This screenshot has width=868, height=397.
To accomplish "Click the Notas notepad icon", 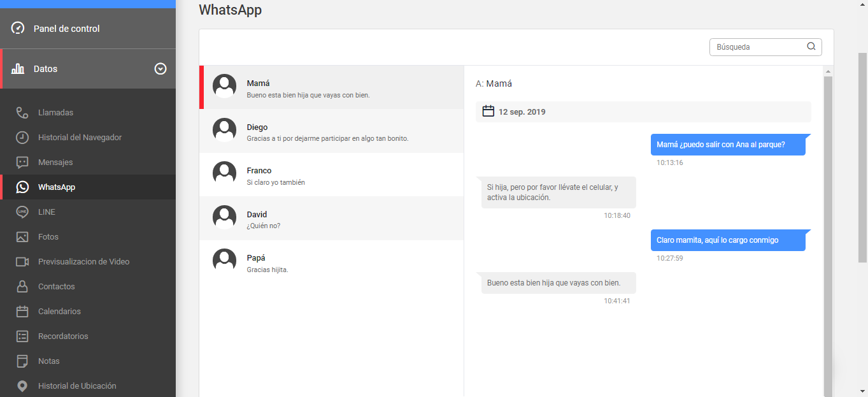I will (22, 361).
